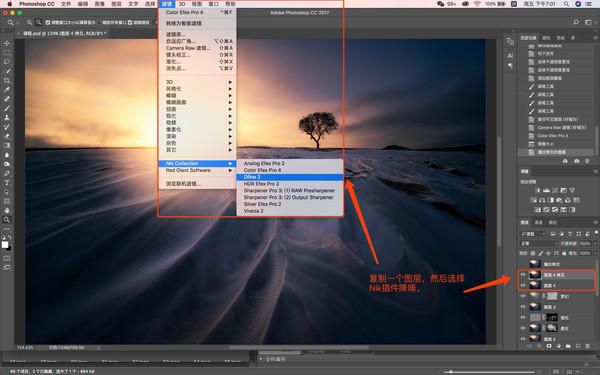This screenshot has width=600, height=375.
Task: Expand the Red Giant Software submenu
Action: [197, 170]
